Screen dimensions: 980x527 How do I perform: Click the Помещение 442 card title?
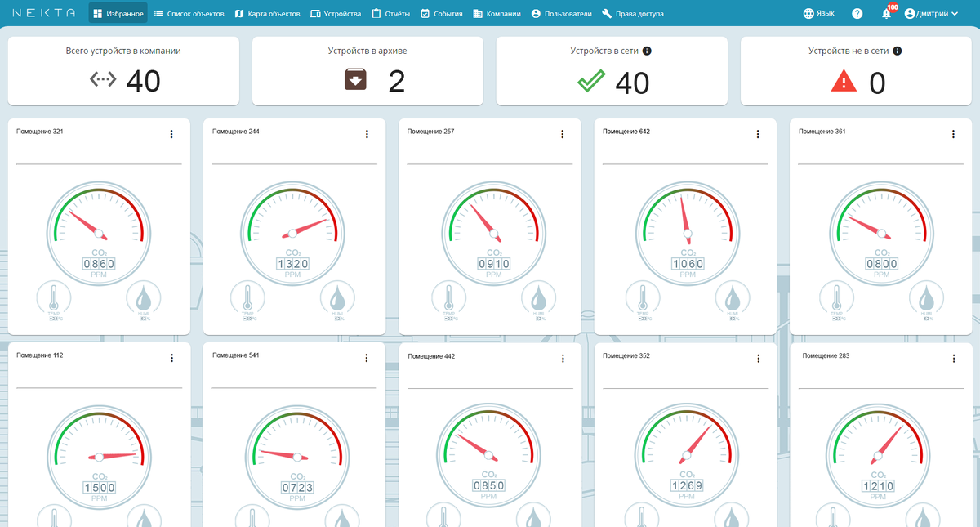431,356
